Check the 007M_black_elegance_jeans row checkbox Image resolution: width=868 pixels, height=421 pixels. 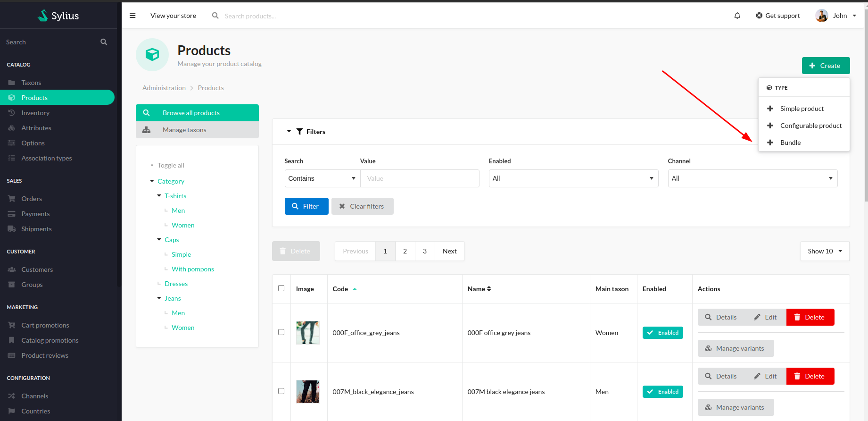pos(281,391)
